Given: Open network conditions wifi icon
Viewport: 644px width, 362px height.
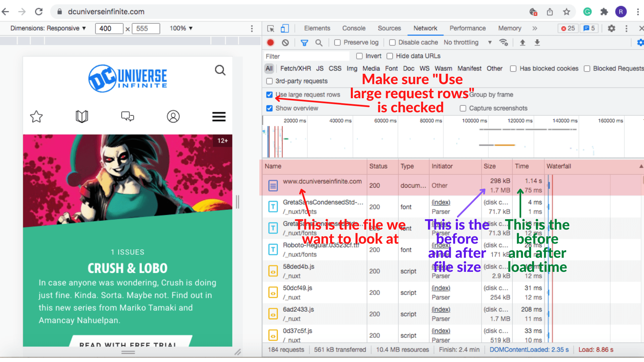Looking at the screenshot, I should (x=503, y=43).
